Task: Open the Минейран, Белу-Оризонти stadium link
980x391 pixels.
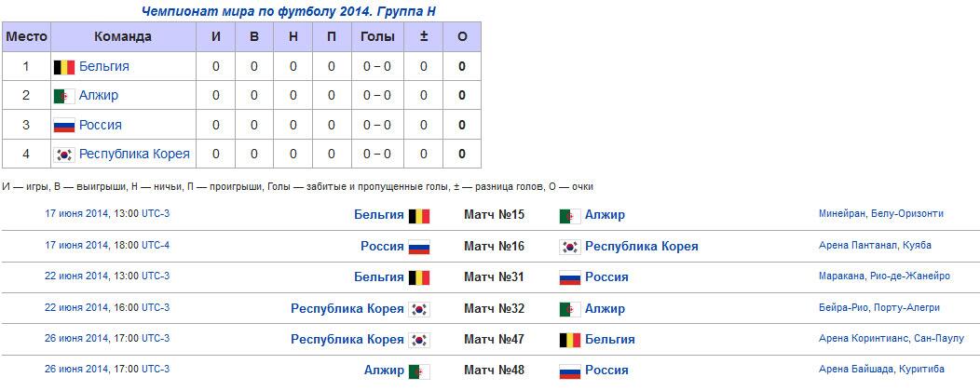Action: (x=880, y=214)
